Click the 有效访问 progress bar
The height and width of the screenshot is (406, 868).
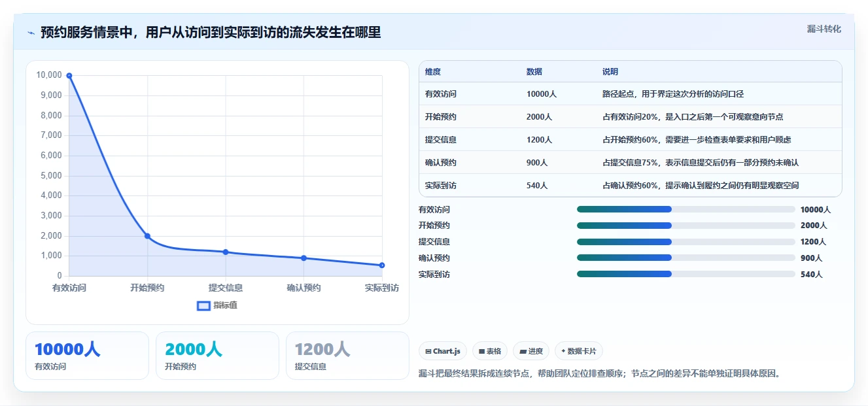686,209
